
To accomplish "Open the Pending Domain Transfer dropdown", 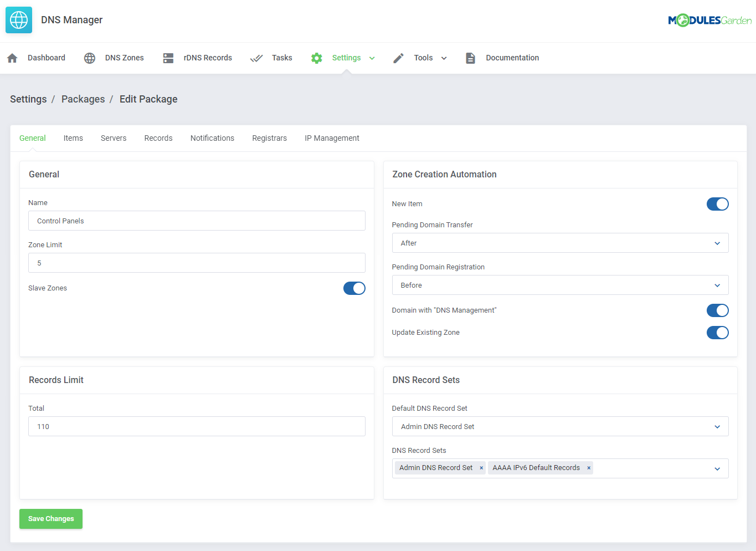I will tap(560, 243).
